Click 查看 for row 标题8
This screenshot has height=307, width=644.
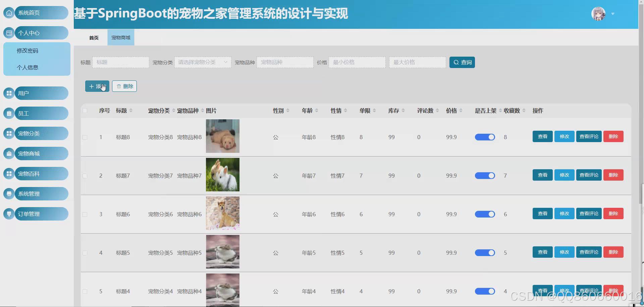pyautogui.click(x=542, y=136)
